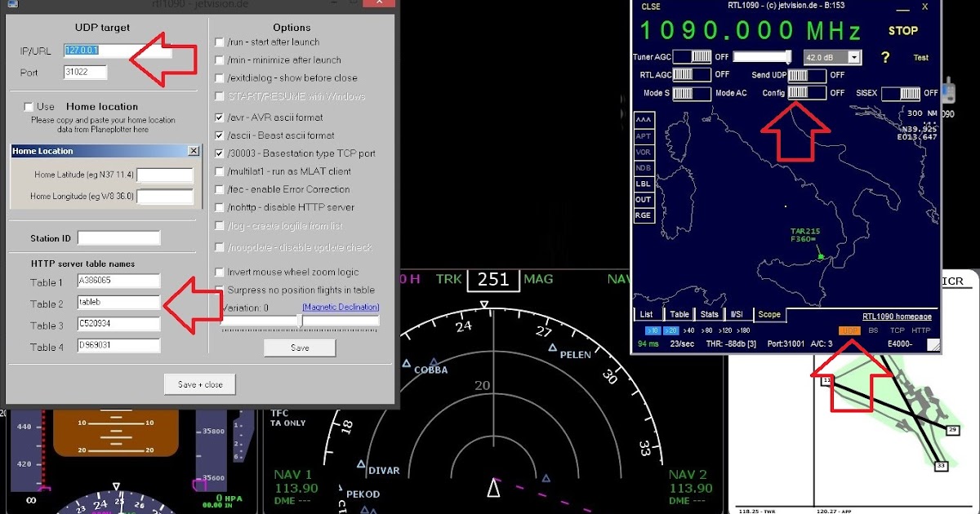
Task: Toggle the NDB overlay icon
Action: [643, 166]
